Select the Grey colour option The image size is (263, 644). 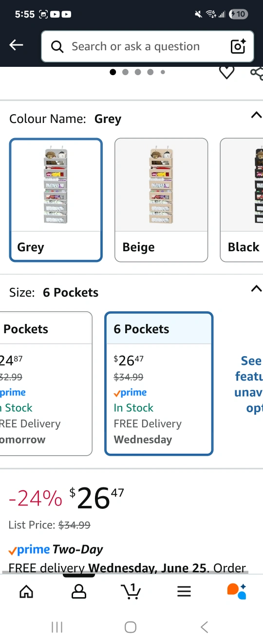point(56,200)
